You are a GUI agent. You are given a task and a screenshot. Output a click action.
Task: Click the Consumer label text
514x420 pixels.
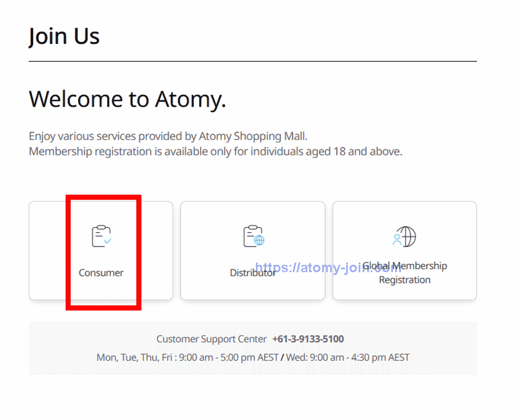point(101,273)
